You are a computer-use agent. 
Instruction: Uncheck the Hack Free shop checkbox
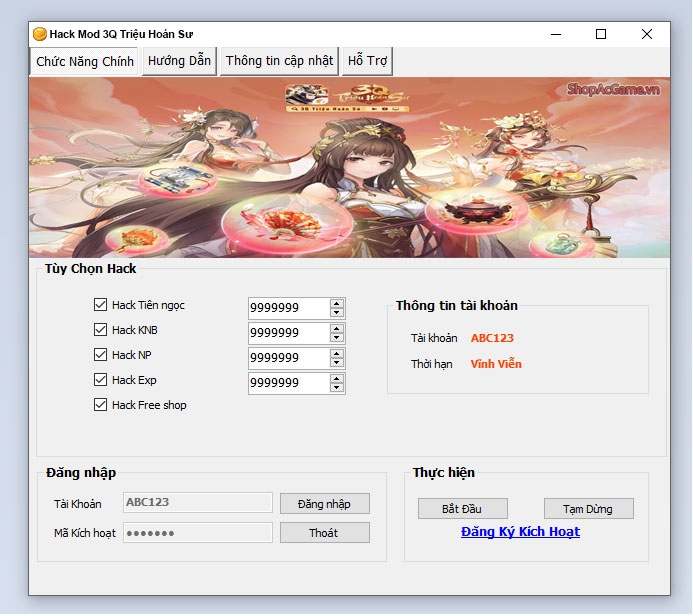point(100,405)
